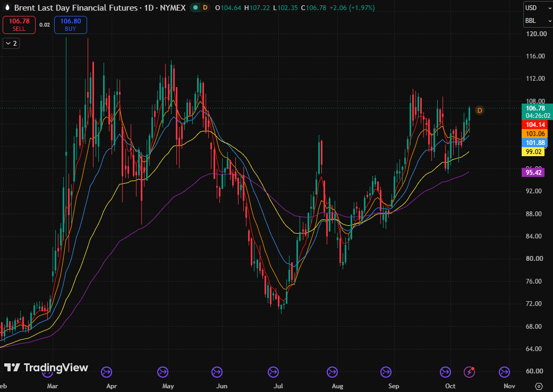Image resolution: width=553 pixels, height=392 pixels.
Task: Open the contract roll event icon above Jun
Action: click(217, 372)
